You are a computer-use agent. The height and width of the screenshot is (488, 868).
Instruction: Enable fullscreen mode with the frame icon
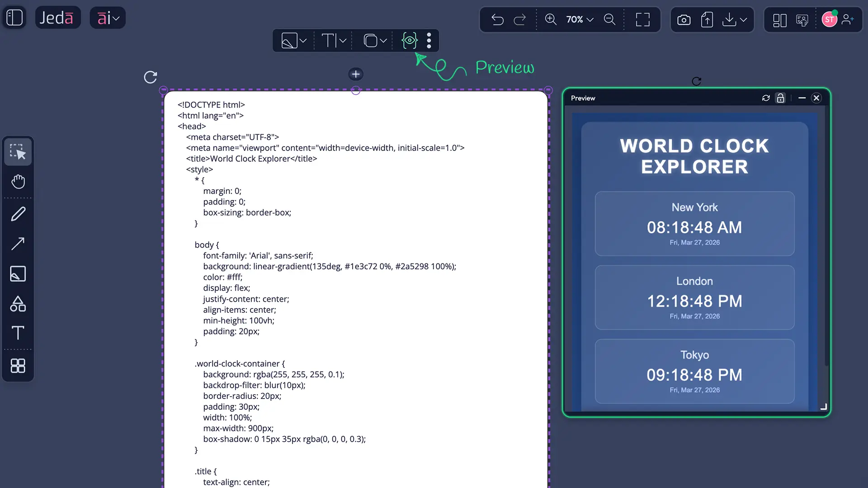[x=642, y=19]
